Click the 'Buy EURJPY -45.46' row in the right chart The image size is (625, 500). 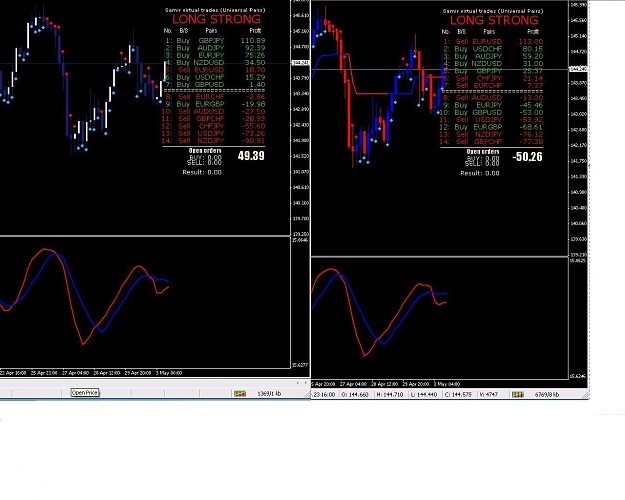pos(493,105)
